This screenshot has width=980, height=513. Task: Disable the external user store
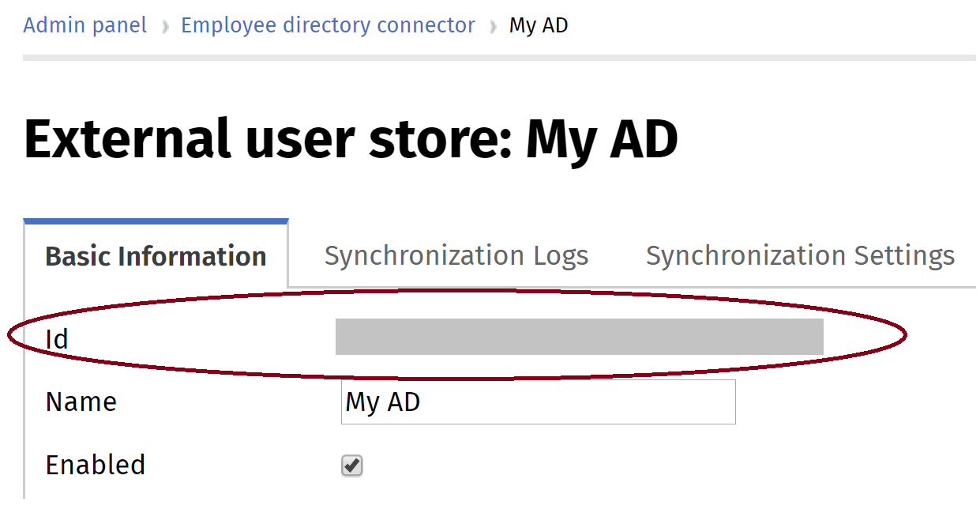351,466
